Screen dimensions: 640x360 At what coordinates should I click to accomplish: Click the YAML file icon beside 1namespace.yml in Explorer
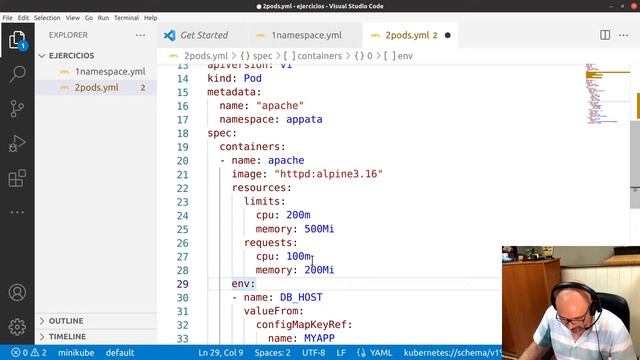pyautogui.click(x=64, y=72)
